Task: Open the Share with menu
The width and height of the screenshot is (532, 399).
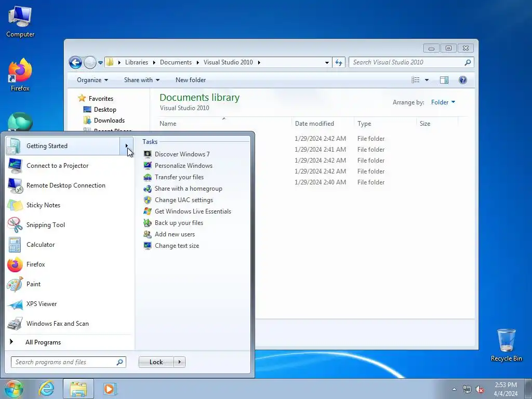Action: [x=141, y=80]
